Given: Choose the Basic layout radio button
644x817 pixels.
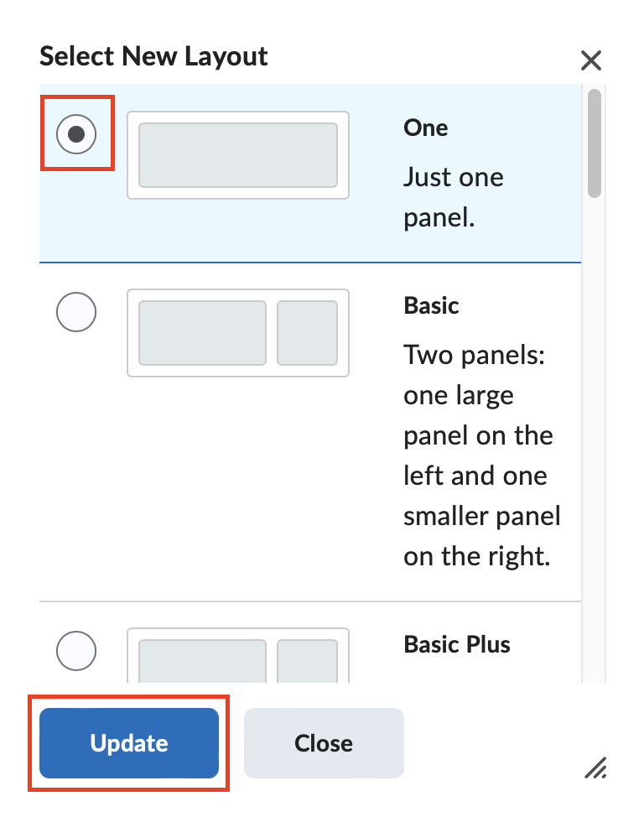Looking at the screenshot, I should click(76, 313).
